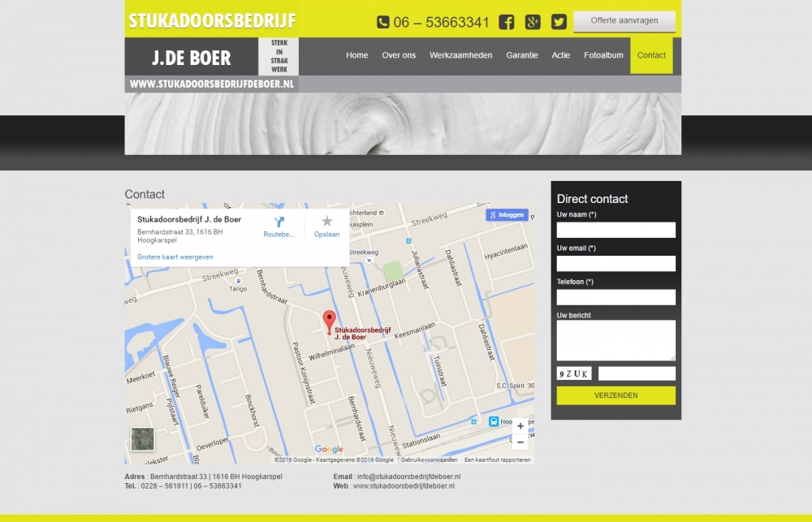Click the Keesmanlaan street label on map

(x=415, y=331)
